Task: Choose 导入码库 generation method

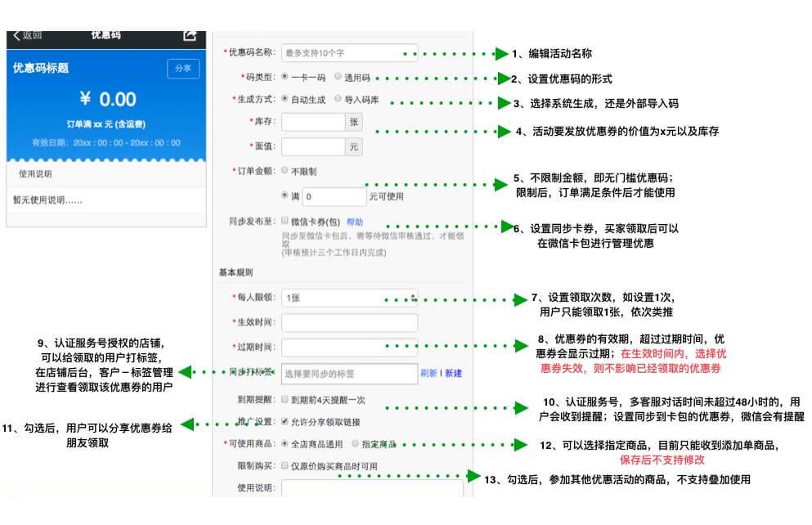Action: pyautogui.click(x=338, y=98)
